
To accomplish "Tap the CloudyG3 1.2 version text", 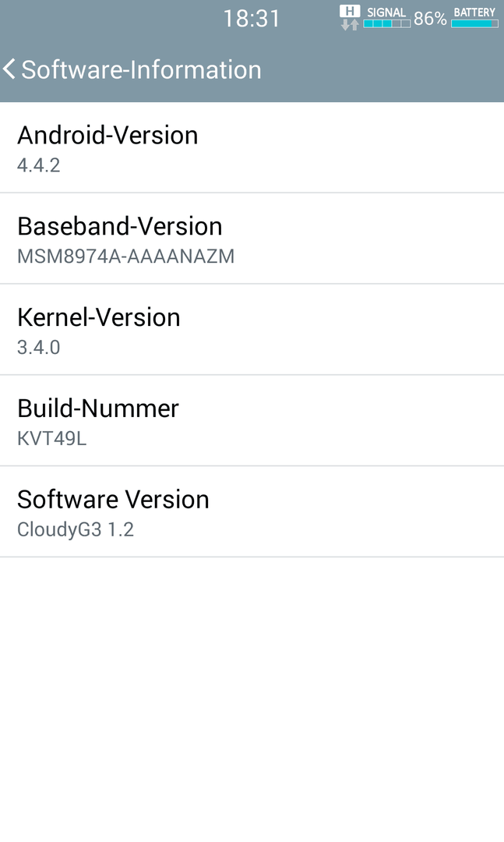I will coord(76,530).
